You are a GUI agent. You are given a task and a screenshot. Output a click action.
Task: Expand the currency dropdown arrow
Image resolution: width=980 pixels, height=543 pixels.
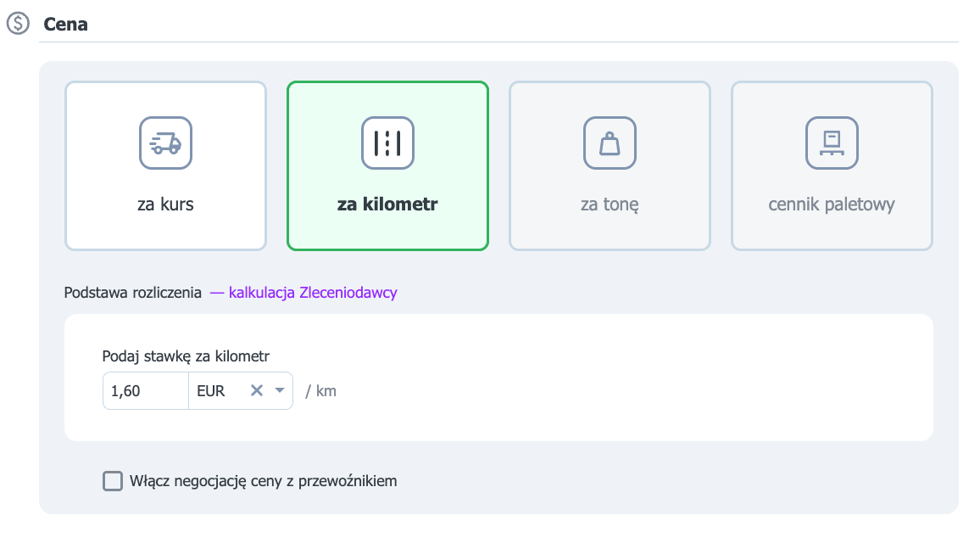coord(280,390)
